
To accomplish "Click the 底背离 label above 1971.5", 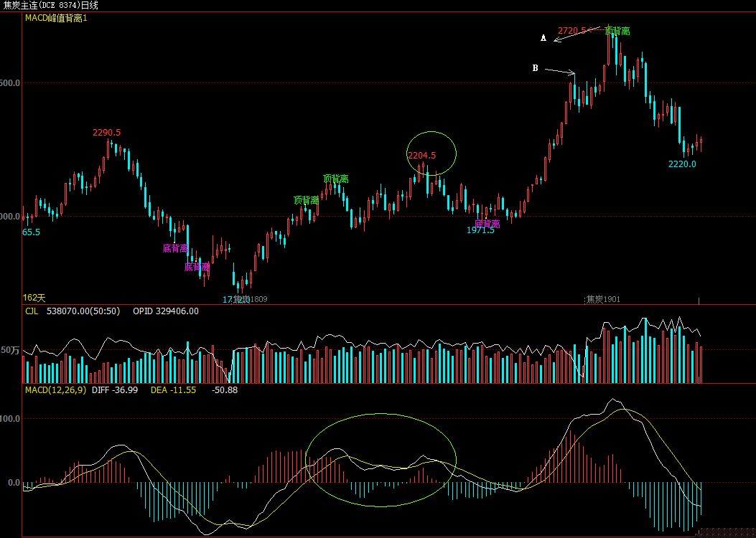I will click(x=487, y=223).
